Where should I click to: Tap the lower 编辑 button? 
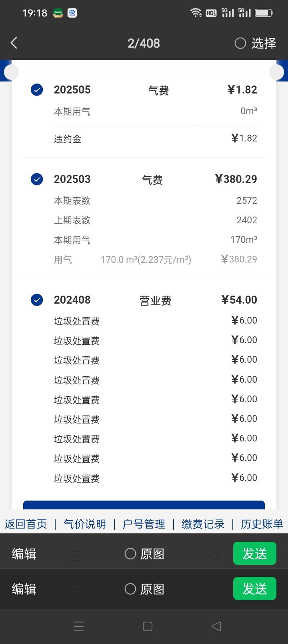coord(24,589)
